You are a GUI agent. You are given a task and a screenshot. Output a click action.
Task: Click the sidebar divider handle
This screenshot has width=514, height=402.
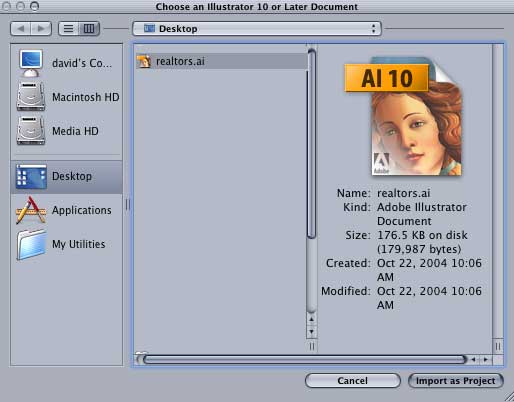pyautogui.click(x=127, y=205)
